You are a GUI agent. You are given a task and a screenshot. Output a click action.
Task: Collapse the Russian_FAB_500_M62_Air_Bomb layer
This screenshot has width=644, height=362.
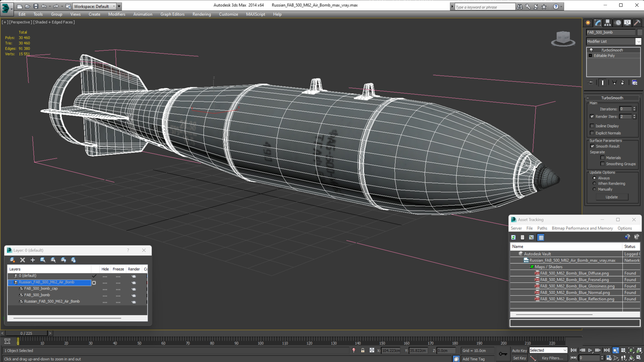coord(10,282)
